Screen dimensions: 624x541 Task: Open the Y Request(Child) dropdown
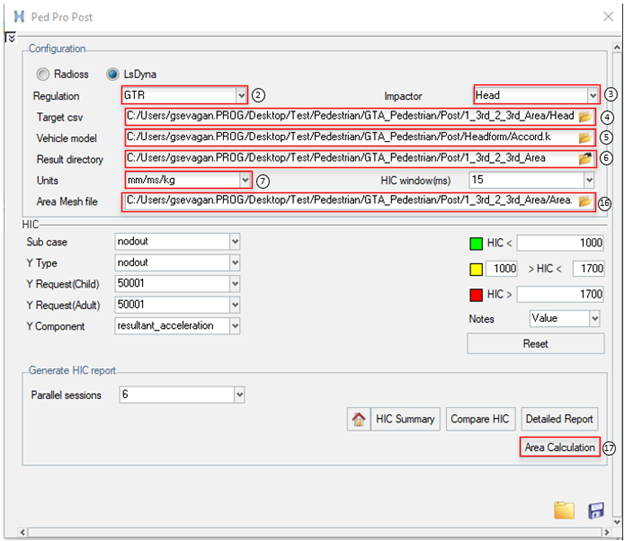click(x=177, y=284)
